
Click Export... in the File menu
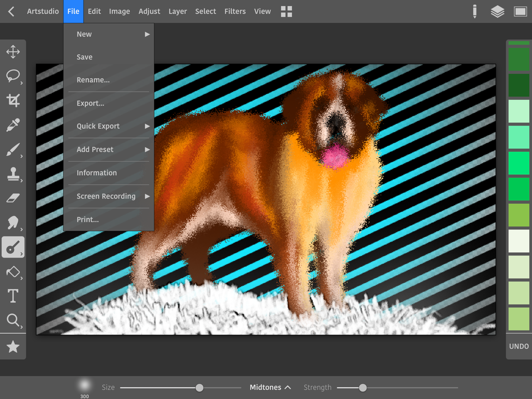pyautogui.click(x=91, y=103)
